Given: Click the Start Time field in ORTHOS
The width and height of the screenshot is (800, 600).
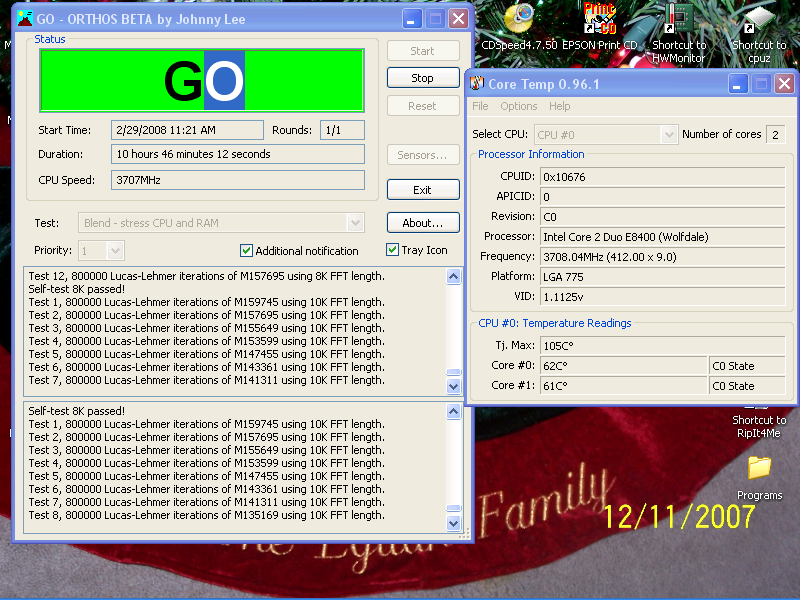Looking at the screenshot, I should [187, 130].
